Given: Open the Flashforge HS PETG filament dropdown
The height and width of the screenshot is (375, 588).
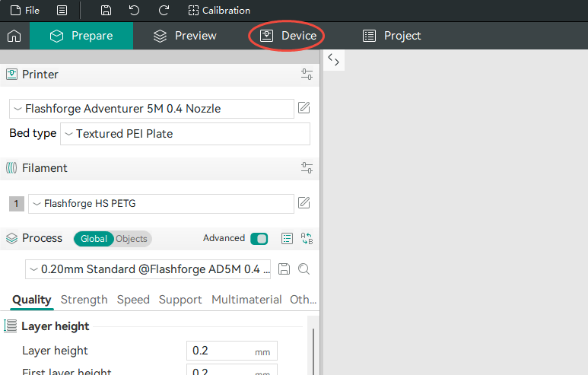Looking at the screenshot, I should 161,204.
